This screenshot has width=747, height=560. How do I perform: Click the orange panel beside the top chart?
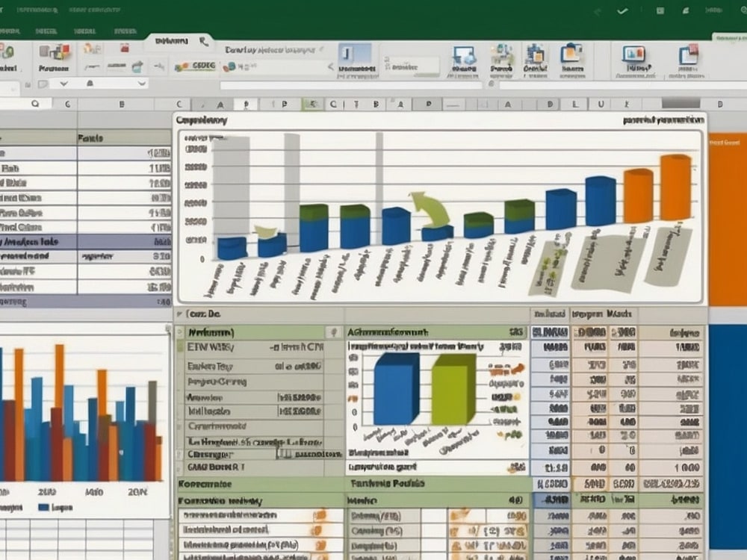coord(728,220)
